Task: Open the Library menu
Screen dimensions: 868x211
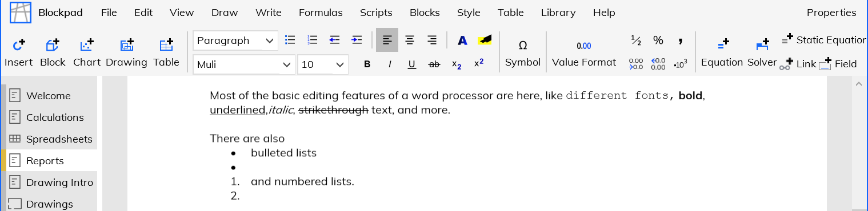Action: [x=558, y=13]
